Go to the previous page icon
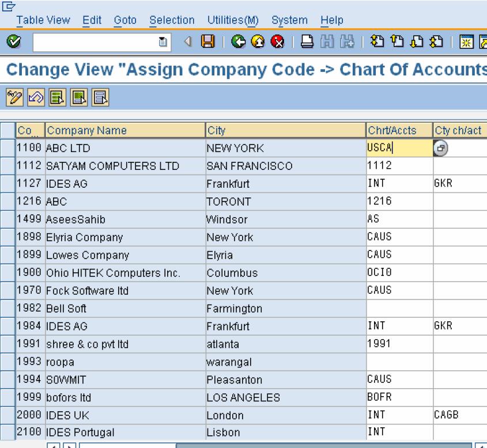 point(397,41)
